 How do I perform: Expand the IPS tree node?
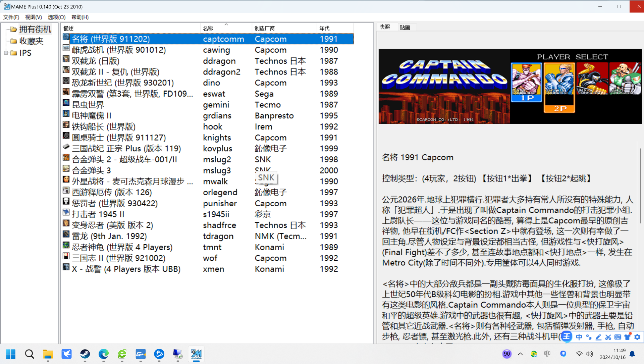coord(6,53)
